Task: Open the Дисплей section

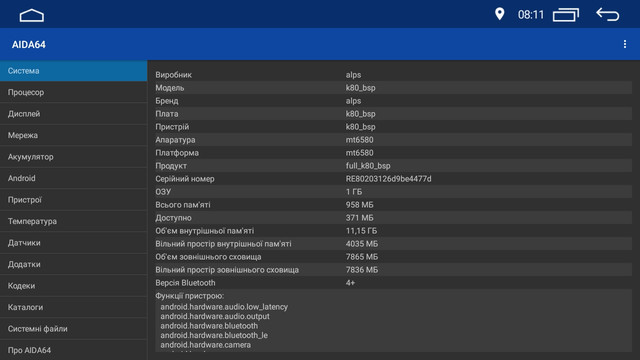Action: [x=73, y=114]
